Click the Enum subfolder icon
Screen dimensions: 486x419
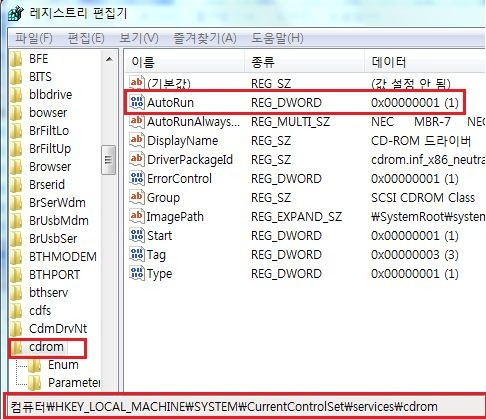point(34,365)
